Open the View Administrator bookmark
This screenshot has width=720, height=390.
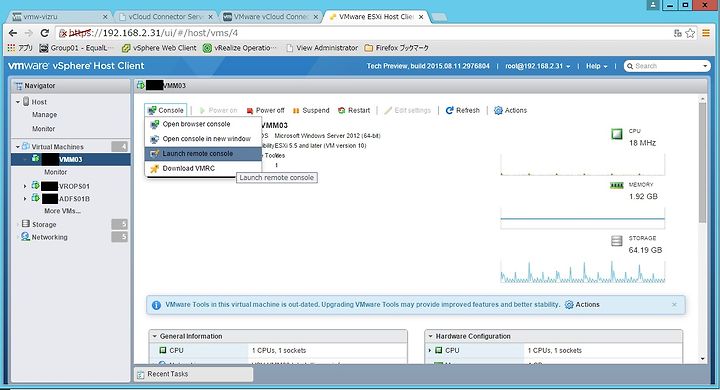click(321, 48)
